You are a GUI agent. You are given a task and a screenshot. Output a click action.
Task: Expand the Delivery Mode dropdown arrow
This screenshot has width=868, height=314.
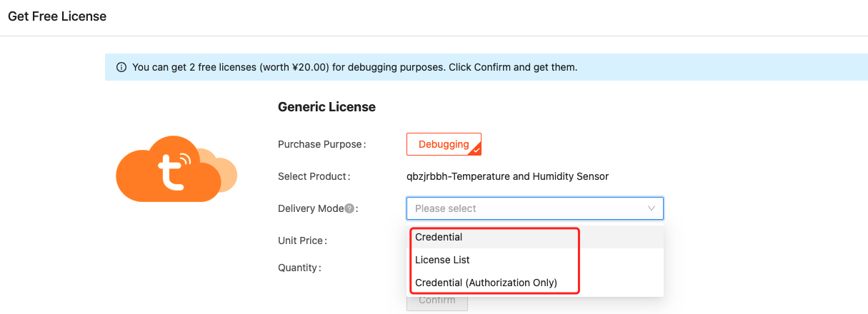click(x=651, y=208)
